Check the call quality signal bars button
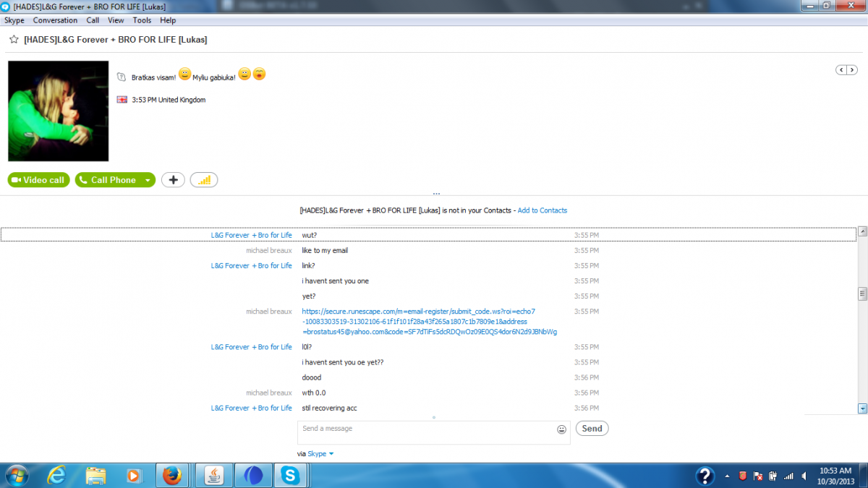Image resolution: width=868 pixels, height=488 pixels. tap(204, 180)
